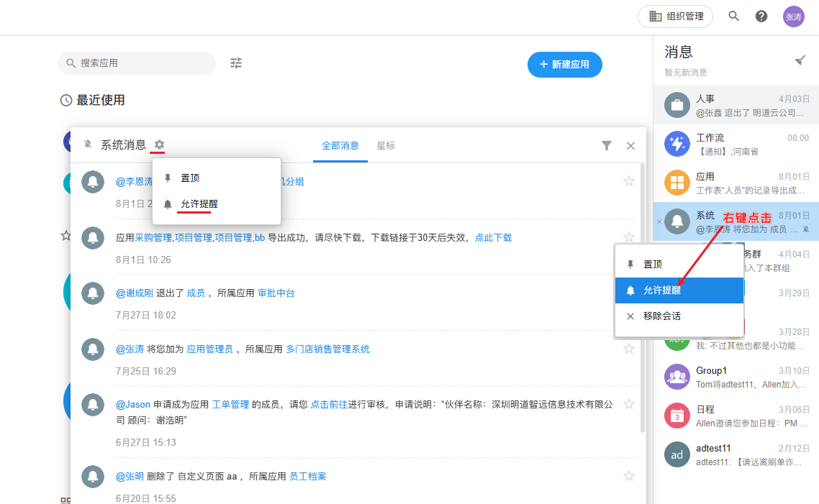Open the 日程 calendar conversation icon
The height and width of the screenshot is (504, 819).
[x=677, y=416]
